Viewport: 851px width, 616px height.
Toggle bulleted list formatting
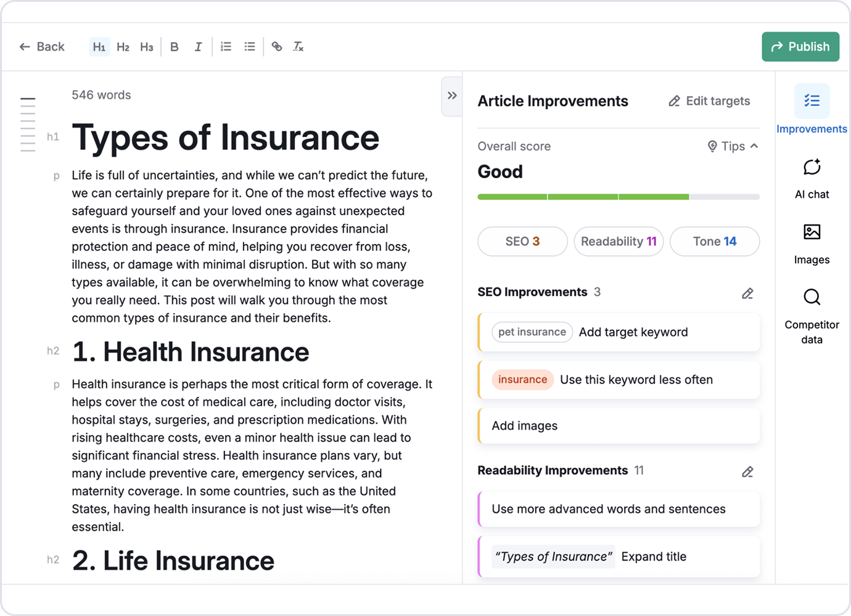(249, 46)
